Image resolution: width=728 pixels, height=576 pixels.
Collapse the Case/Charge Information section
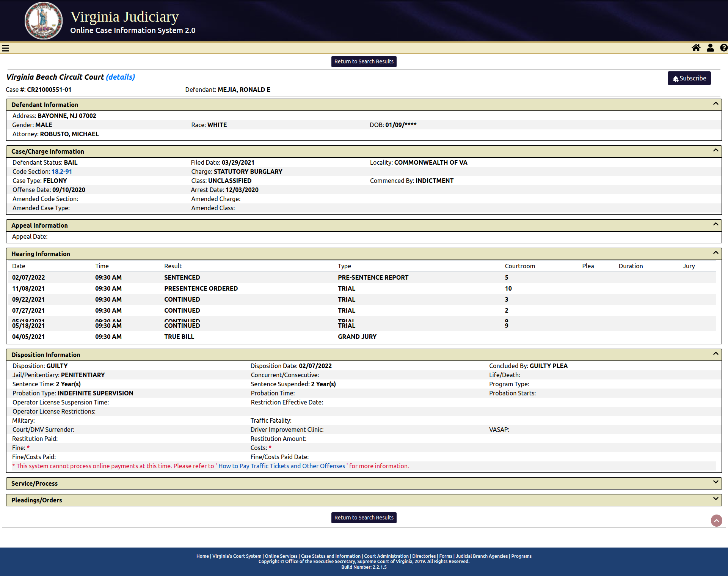click(x=715, y=150)
